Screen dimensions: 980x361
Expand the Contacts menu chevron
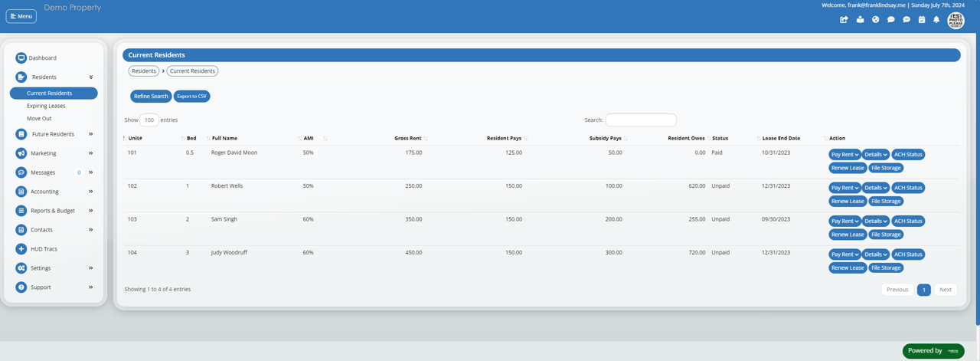pyautogui.click(x=91, y=230)
